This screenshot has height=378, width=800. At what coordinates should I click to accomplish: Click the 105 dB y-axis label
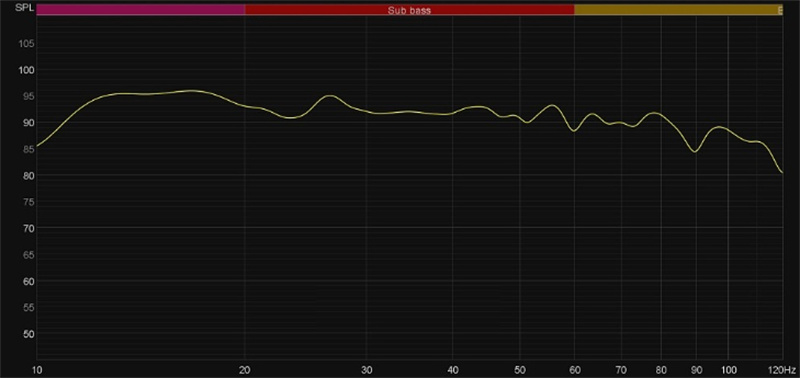tap(26, 44)
